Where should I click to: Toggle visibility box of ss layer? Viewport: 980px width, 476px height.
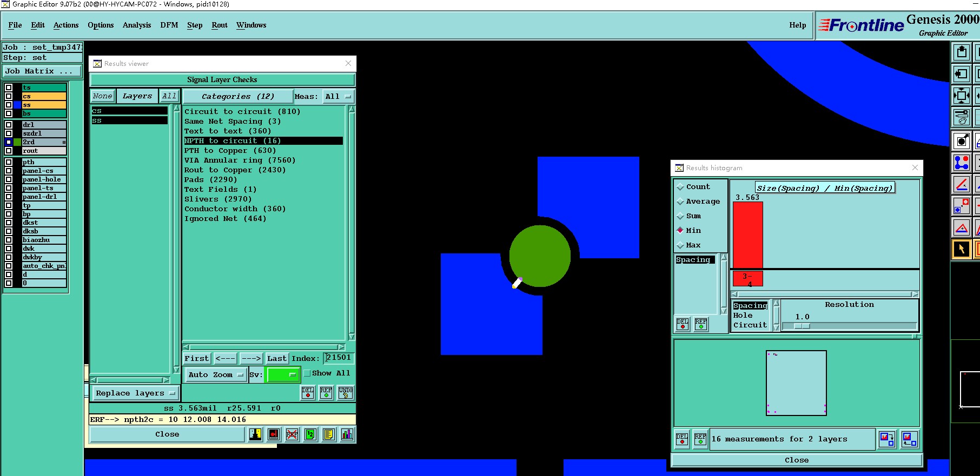(9, 105)
